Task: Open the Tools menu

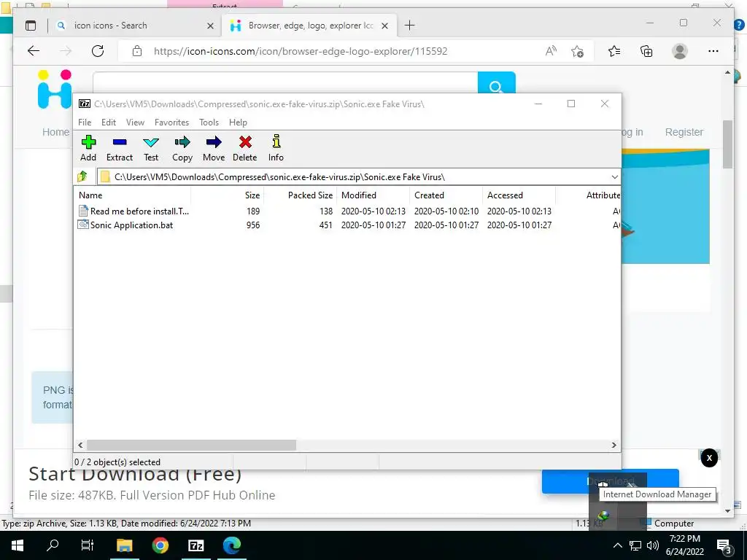Action: click(x=209, y=122)
